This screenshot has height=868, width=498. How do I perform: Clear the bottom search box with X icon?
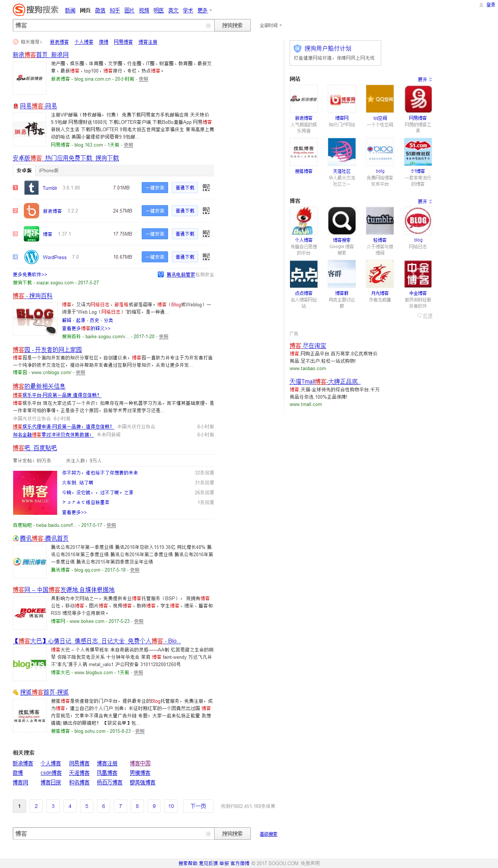208,834
